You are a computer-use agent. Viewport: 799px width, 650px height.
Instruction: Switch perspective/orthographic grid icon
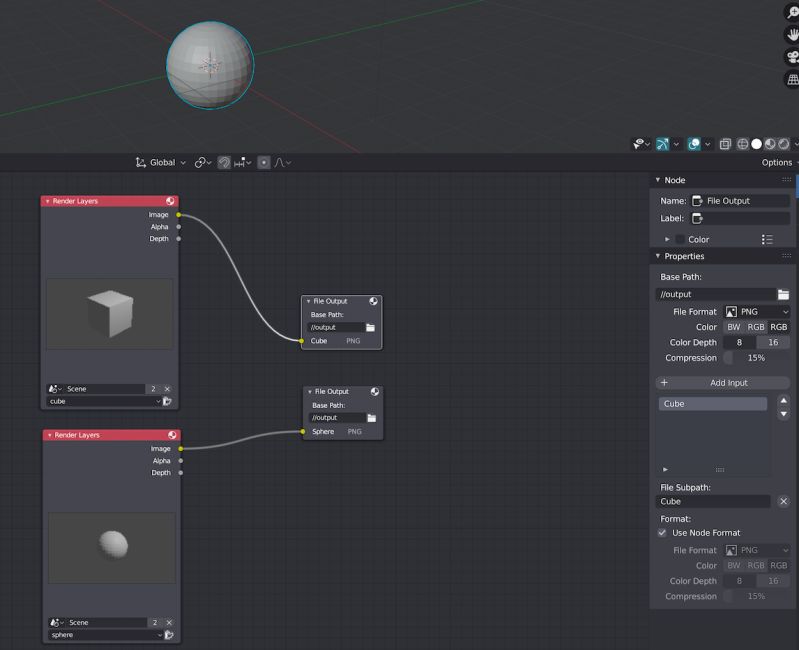click(792, 79)
